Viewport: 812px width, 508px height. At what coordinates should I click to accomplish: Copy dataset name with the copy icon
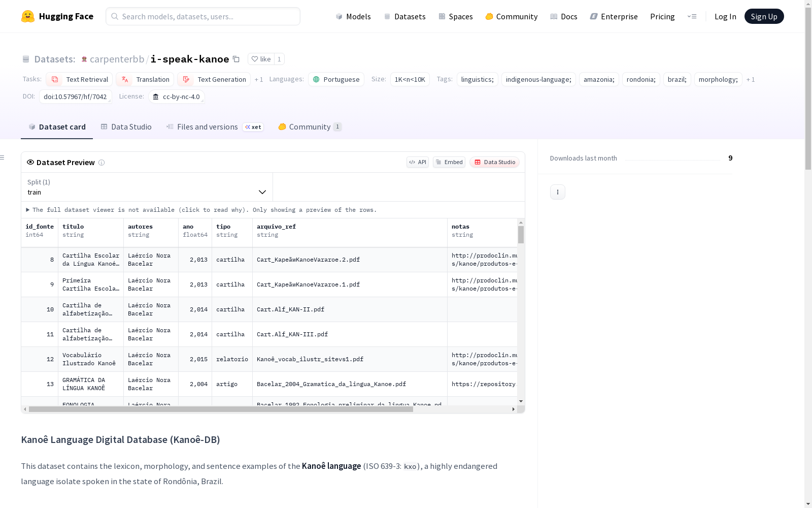coord(236,59)
